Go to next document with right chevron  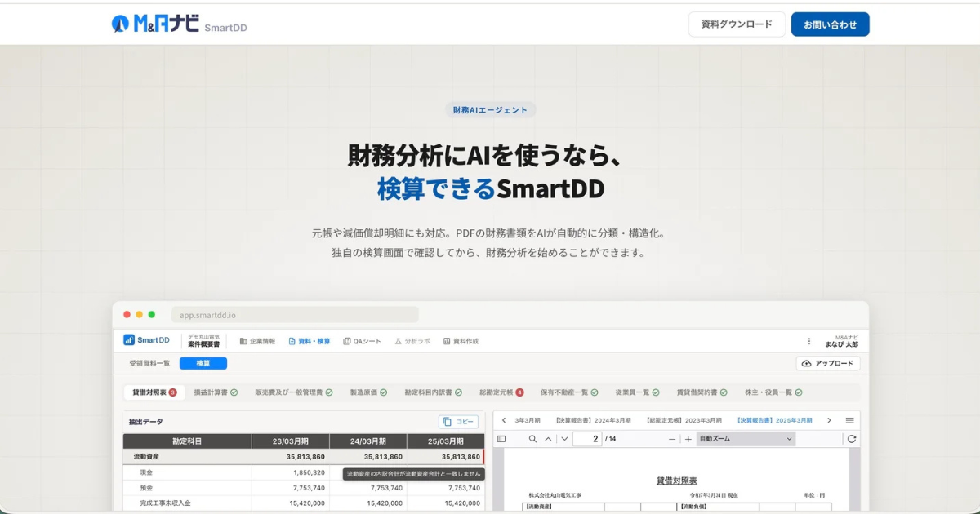click(x=829, y=420)
